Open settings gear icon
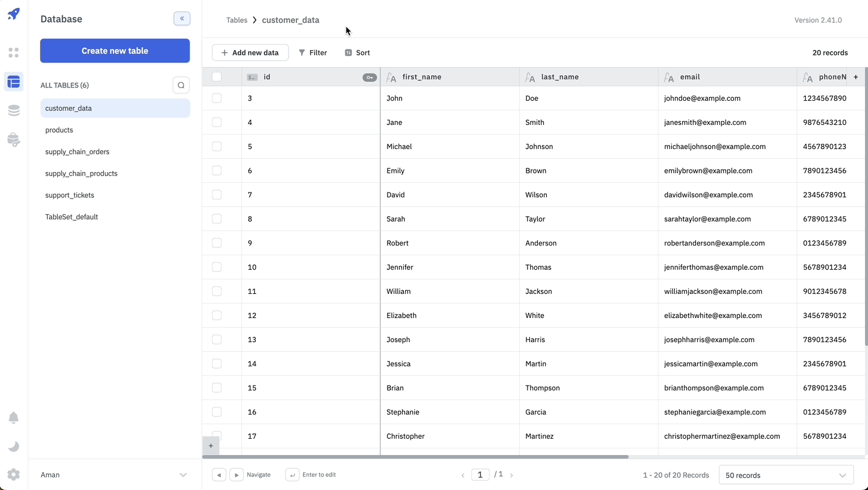The image size is (868, 490). [13, 475]
